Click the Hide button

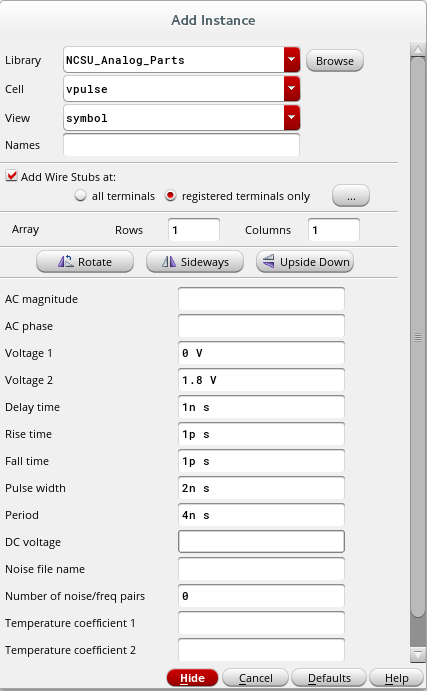tap(192, 678)
